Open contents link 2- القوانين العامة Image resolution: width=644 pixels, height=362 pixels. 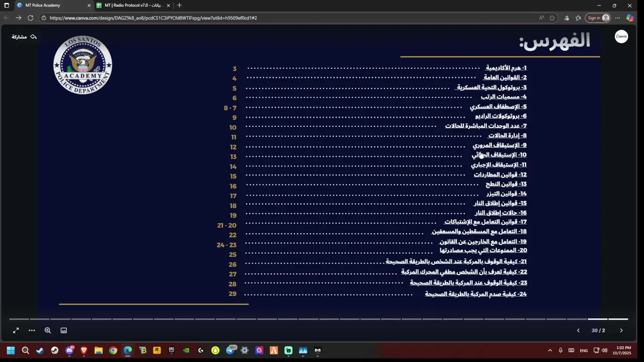pyautogui.click(x=505, y=77)
